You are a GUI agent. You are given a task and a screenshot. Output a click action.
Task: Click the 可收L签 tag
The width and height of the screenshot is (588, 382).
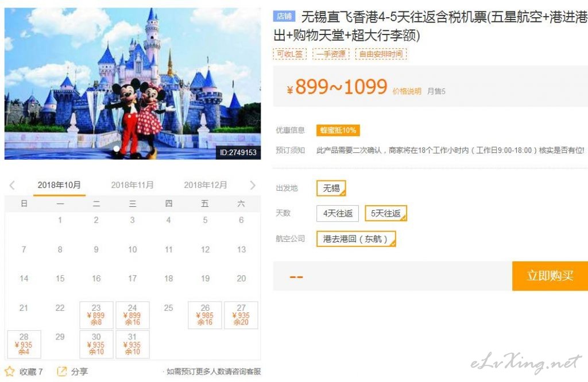click(289, 54)
